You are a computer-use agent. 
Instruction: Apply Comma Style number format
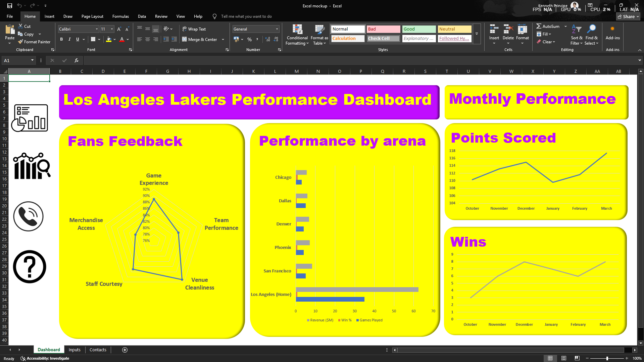click(257, 39)
